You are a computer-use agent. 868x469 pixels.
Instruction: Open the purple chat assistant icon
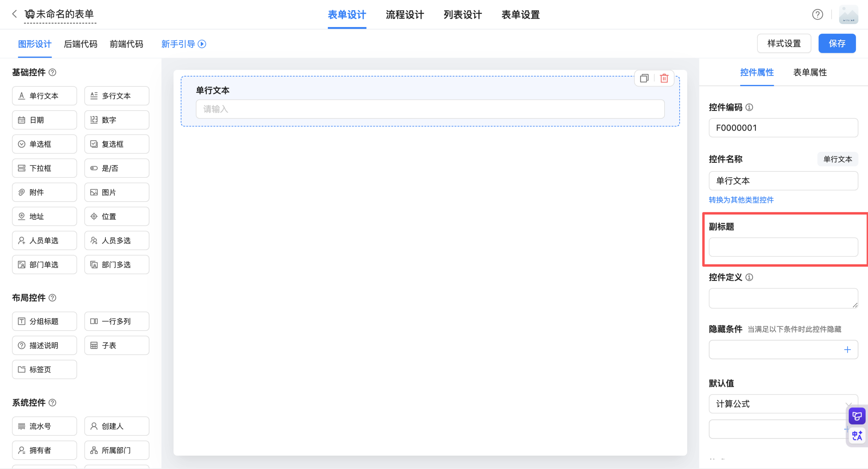pos(857,416)
